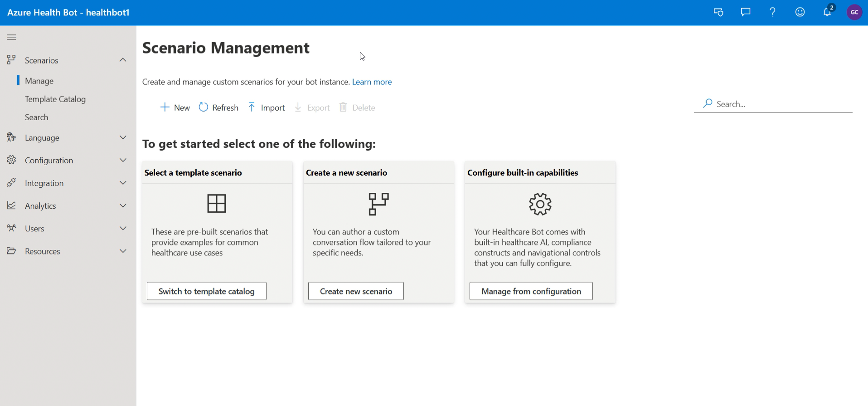This screenshot has height=406, width=868.
Task: Click the flow diagram icon in new scenario card
Action: [378, 204]
